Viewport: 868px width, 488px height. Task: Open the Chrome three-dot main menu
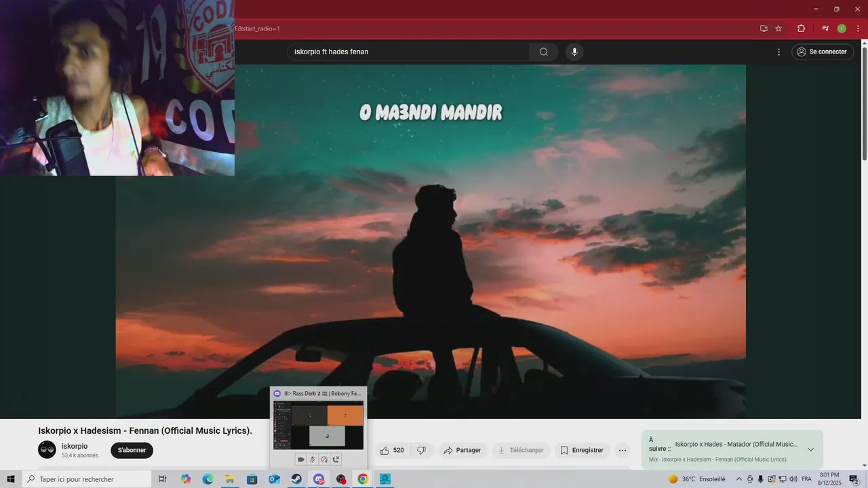pos(858,28)
